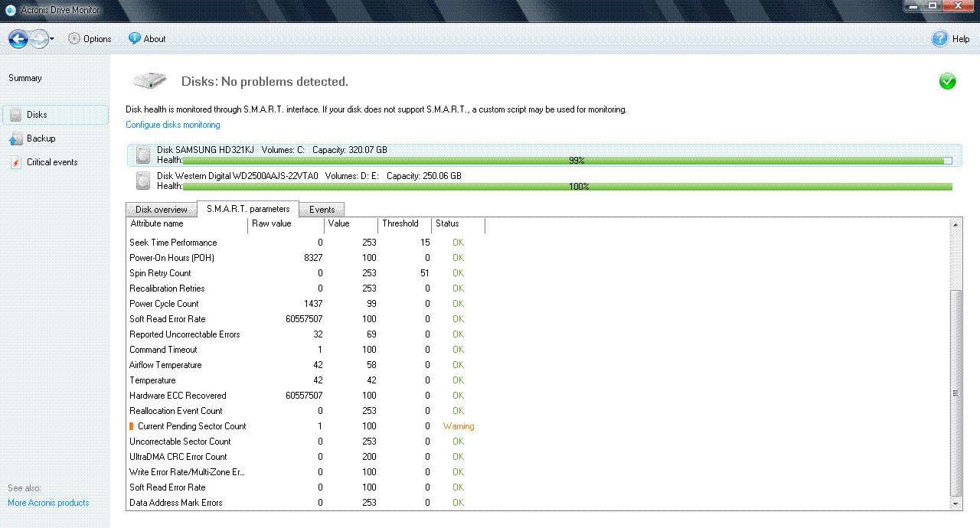This screenshot has height=528, width=980.
Task: Sort by Raw value column header
Action: click(x=287, y=224)
